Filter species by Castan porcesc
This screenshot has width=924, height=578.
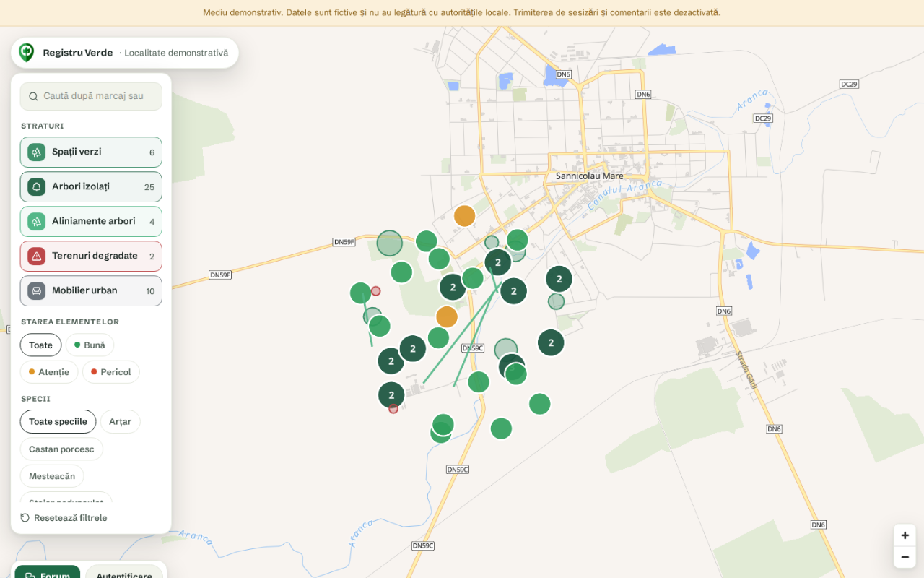pyautogui.click(x=61, y=449)
